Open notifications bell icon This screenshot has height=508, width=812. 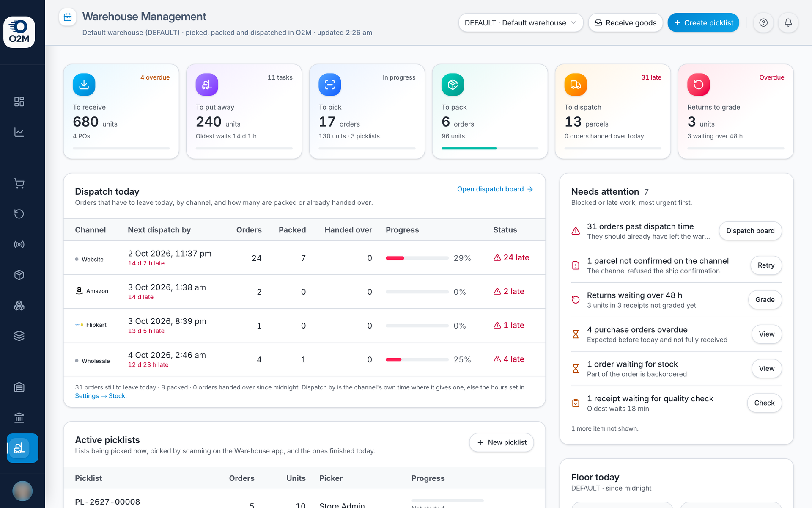click(x=788, y=23)
